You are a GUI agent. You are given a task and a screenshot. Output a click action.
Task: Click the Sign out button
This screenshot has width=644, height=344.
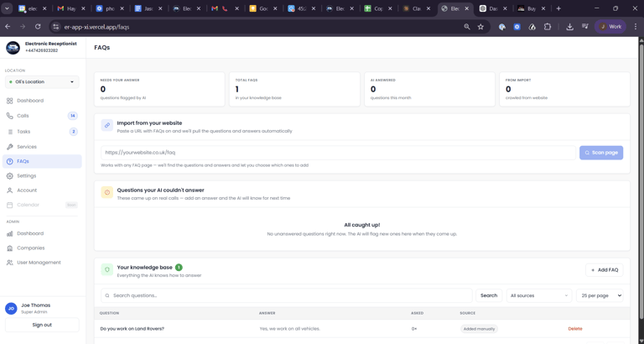(x=42, y=325)
